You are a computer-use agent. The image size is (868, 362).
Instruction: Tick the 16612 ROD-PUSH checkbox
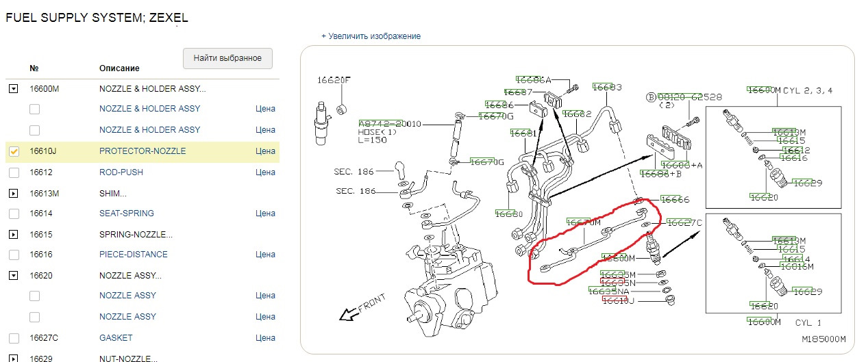click(14, 172)
